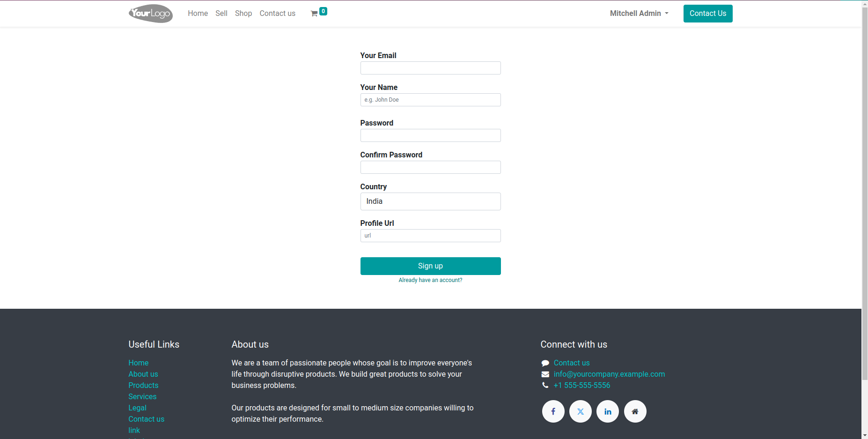
Task: Open the X (Twitter) social icon
Action: 581,411
